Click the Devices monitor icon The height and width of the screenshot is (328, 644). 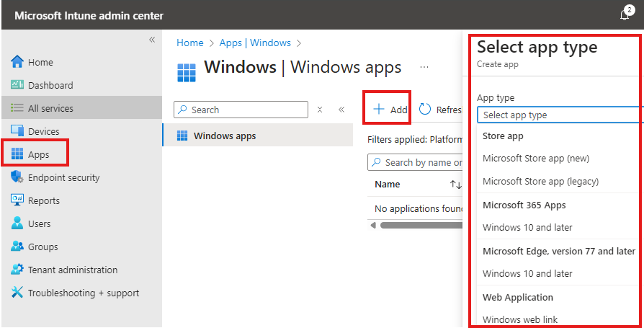[17, 130]
